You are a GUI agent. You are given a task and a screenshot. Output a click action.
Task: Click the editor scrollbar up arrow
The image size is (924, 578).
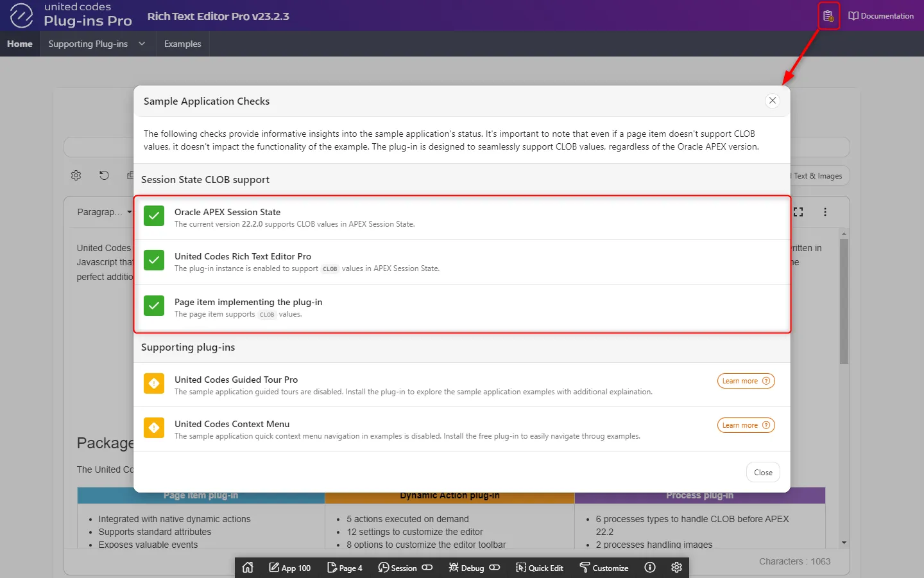(844, 234)
